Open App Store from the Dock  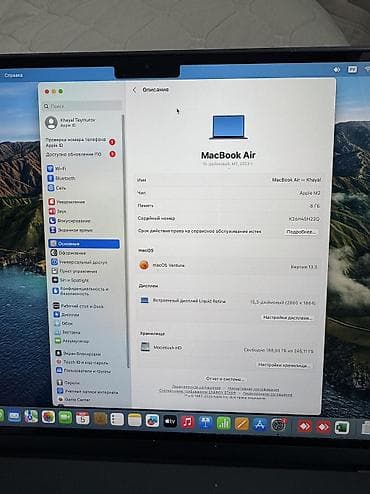(260, 425)
